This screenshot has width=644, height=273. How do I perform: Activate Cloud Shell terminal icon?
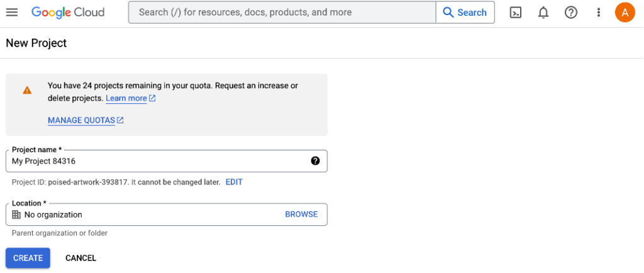click(516, 13)
